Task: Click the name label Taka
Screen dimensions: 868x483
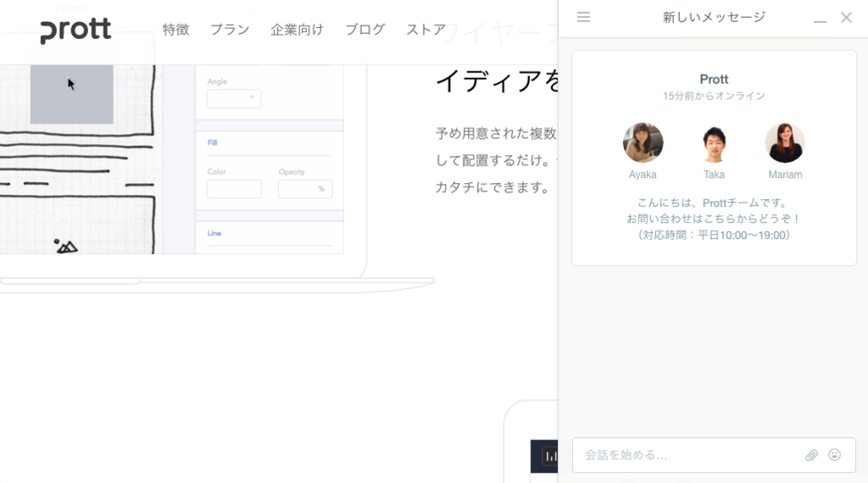Action: (x=714, y=175)
